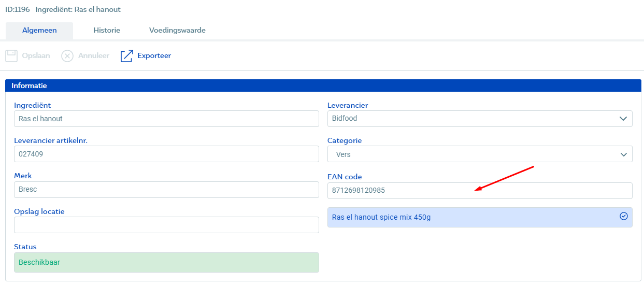Click the Leverancier artikelnr. field

166,154
